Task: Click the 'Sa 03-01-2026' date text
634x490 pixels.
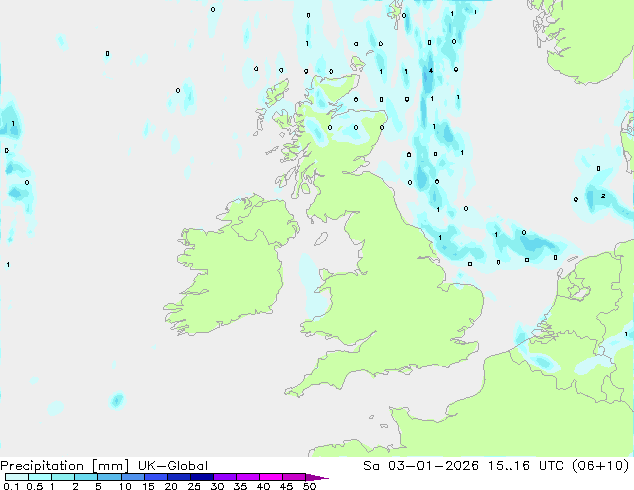Action: [x=421, y=466]
